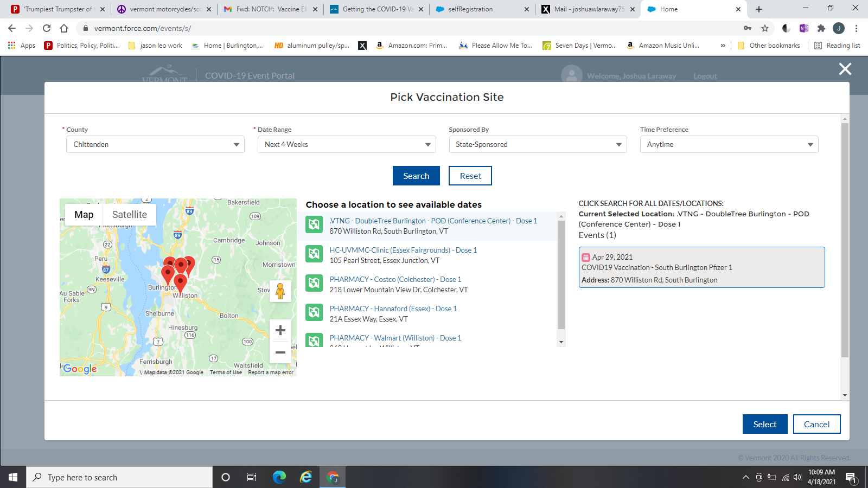
Task: Zoom out on the map
Action: (x=280, y=352)
